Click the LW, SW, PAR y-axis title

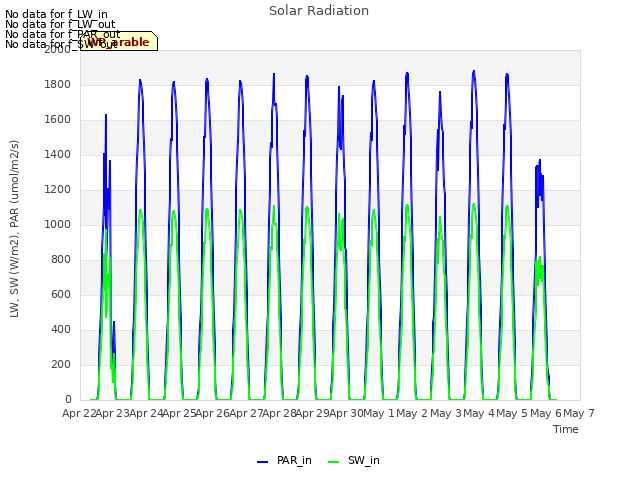tap(14, 229)
